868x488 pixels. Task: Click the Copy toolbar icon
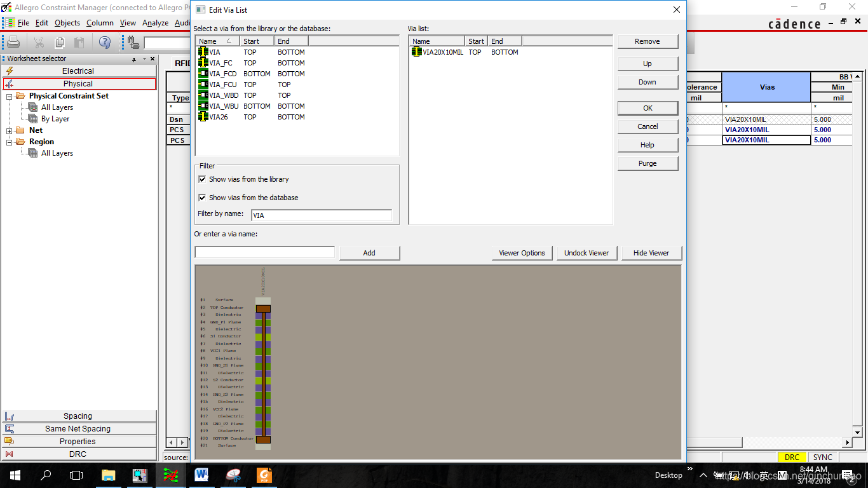click(x=59, y=43)
